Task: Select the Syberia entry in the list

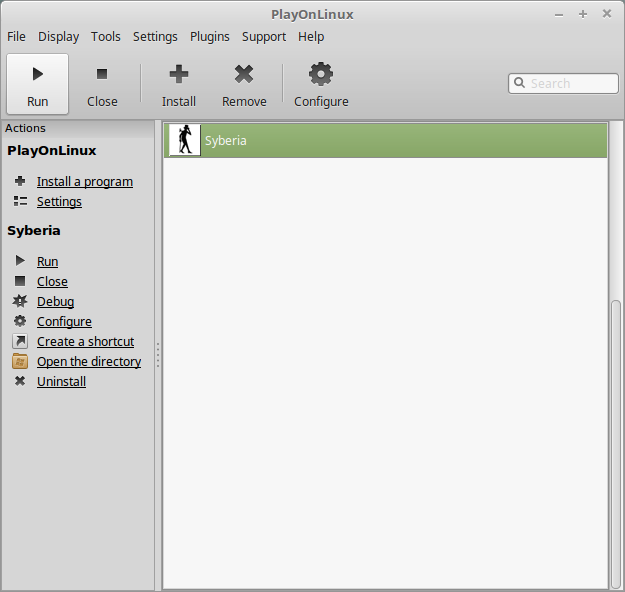Action: 385,140
